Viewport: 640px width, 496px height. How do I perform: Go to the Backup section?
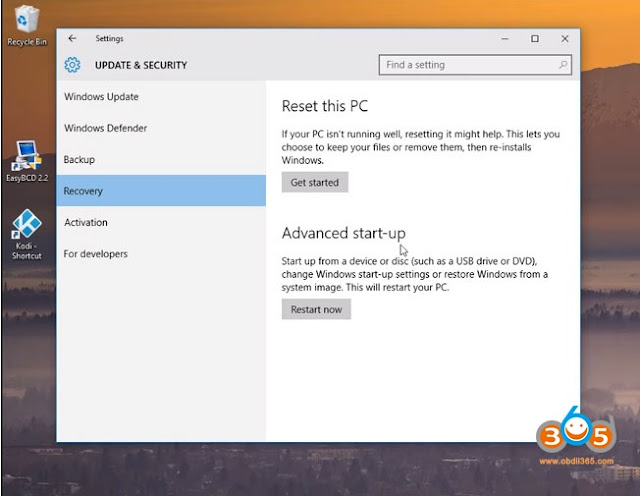click(161, 160)
